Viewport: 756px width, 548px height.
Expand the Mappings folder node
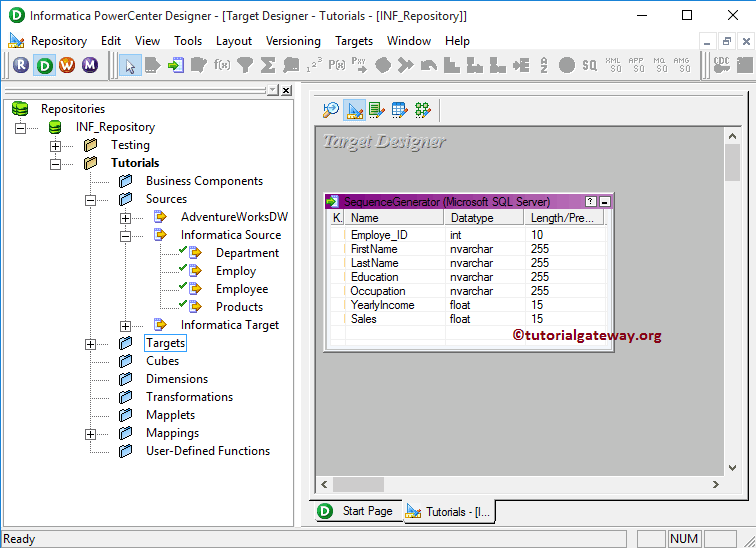90,434
